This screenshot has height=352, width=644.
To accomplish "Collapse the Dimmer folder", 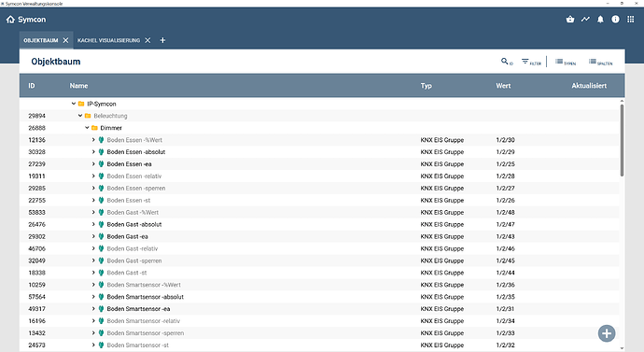I will (87, 128).
